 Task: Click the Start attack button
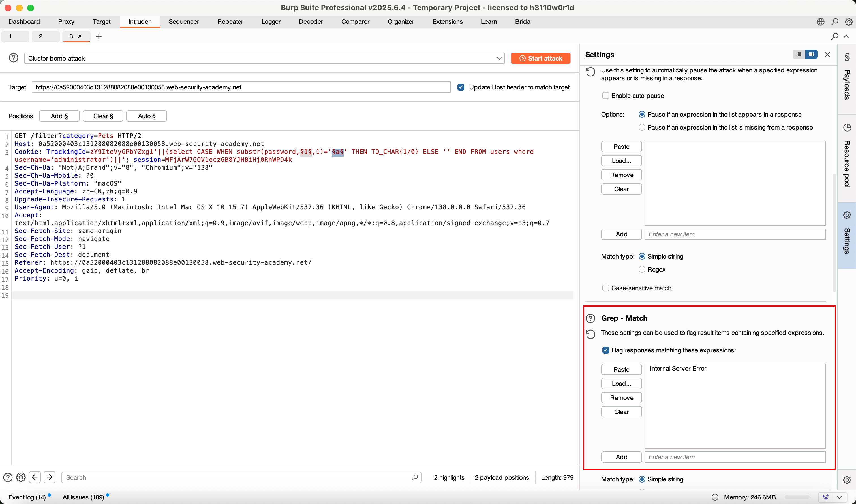540,59
